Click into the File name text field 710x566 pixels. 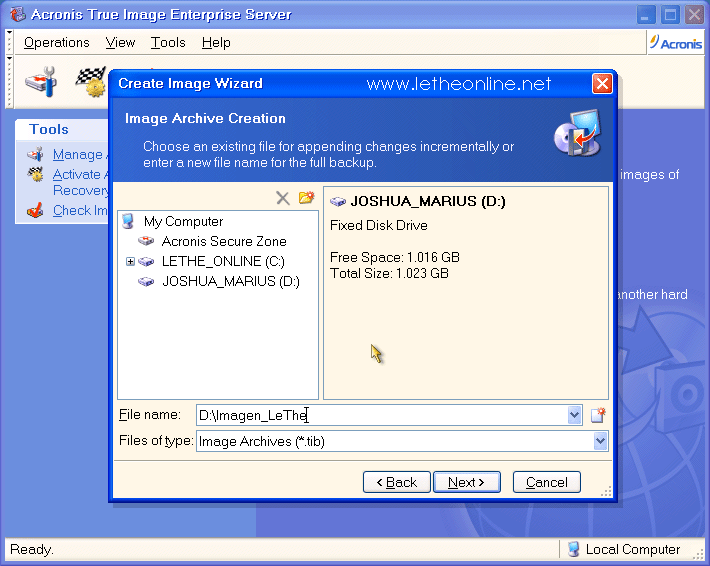click(x=380, y=415)
